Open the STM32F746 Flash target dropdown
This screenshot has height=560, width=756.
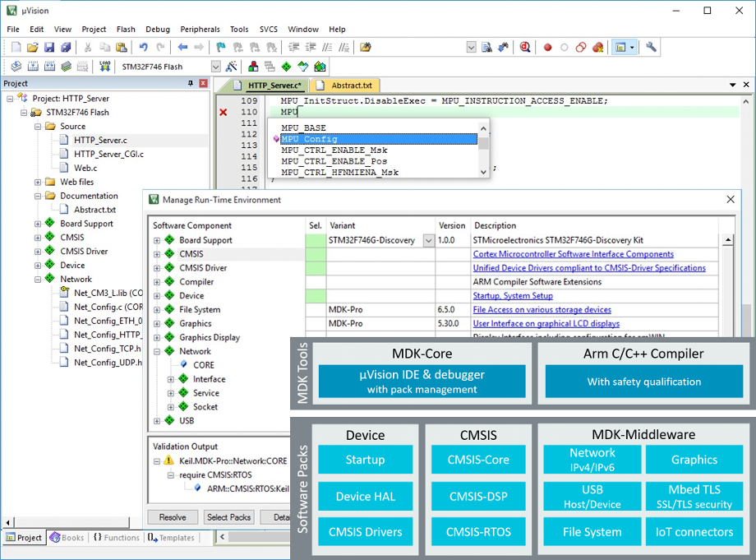pos(216,67)
